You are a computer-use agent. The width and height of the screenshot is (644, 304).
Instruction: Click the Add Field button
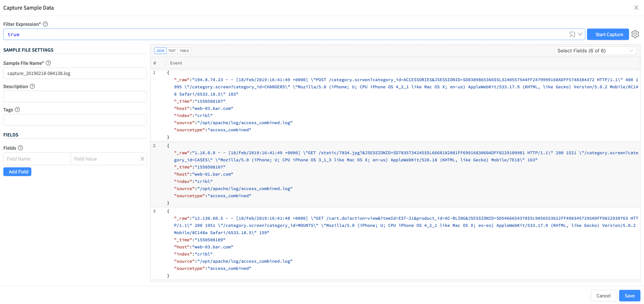[x=17, y=172]
